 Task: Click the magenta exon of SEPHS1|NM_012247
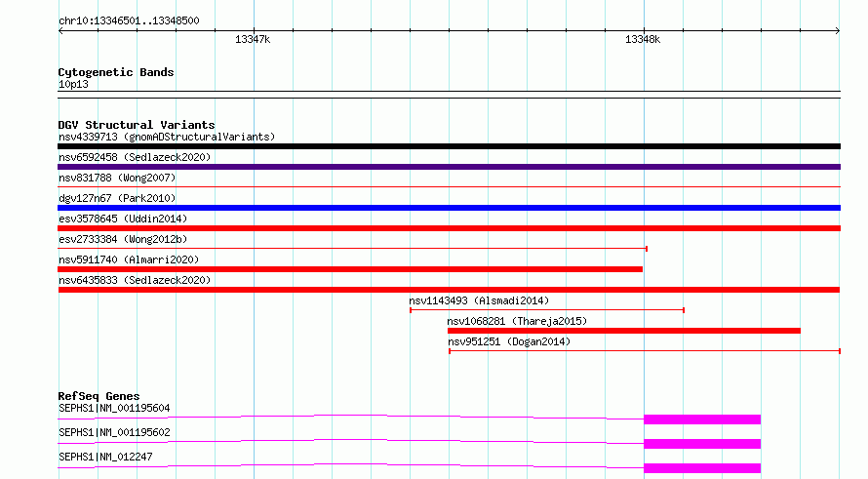(x=702, y=468)
